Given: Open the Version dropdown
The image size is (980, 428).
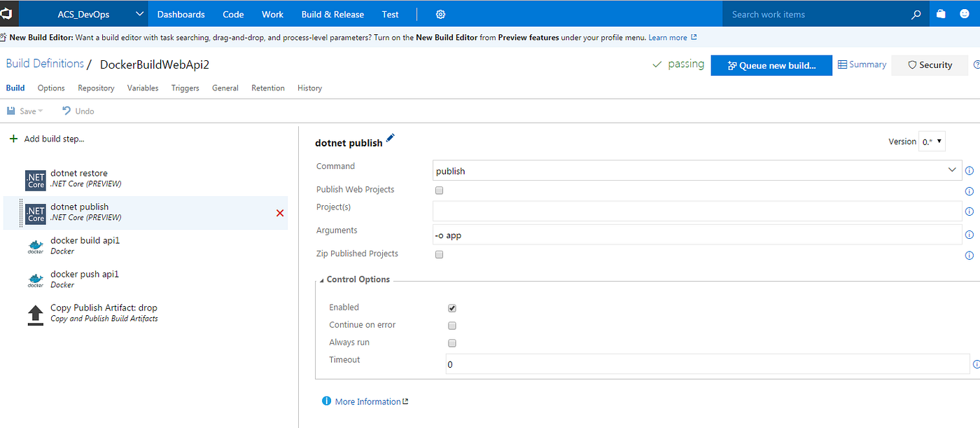Looking at the screenshot, I should [x=933, y=141].
